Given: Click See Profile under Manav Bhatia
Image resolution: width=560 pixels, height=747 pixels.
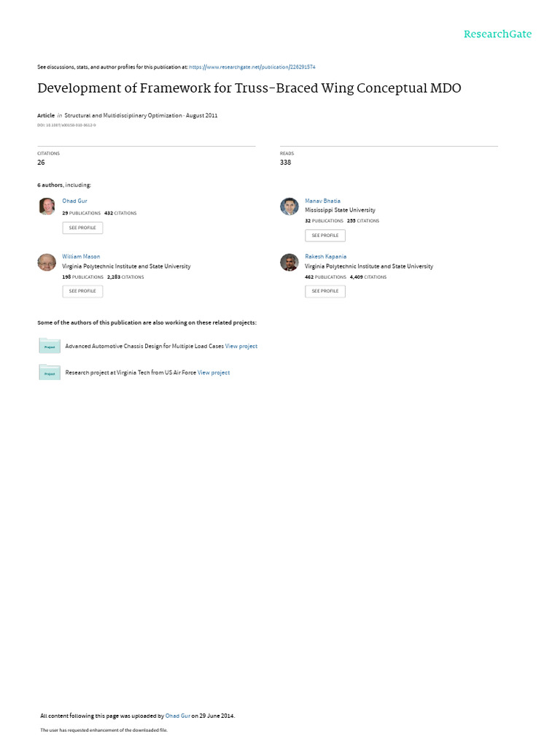Looking at the screenshot, I should [x=325, y=236].
